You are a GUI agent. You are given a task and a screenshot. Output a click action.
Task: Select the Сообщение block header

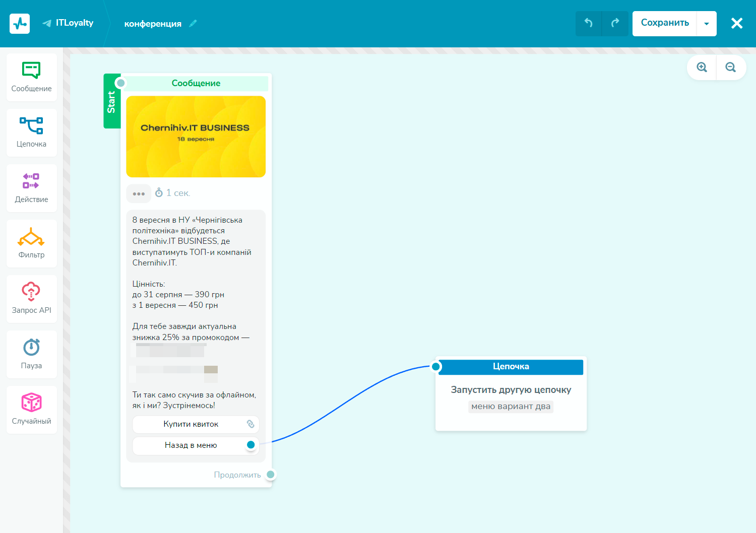(196, 83)
